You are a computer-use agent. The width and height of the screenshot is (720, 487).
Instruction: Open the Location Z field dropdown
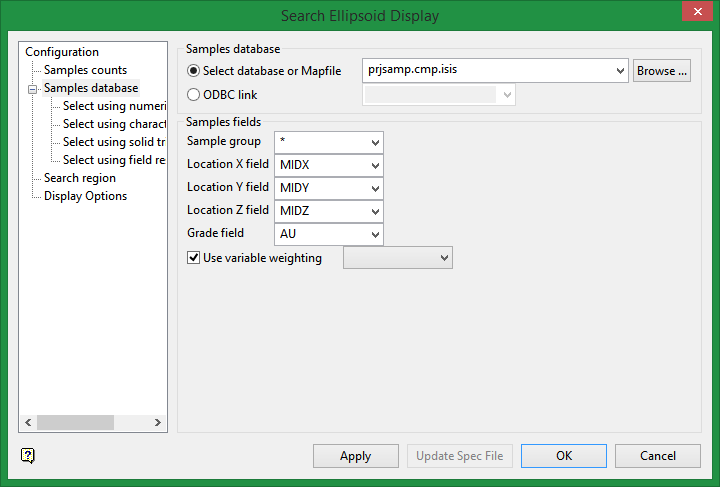pos(374,211)
